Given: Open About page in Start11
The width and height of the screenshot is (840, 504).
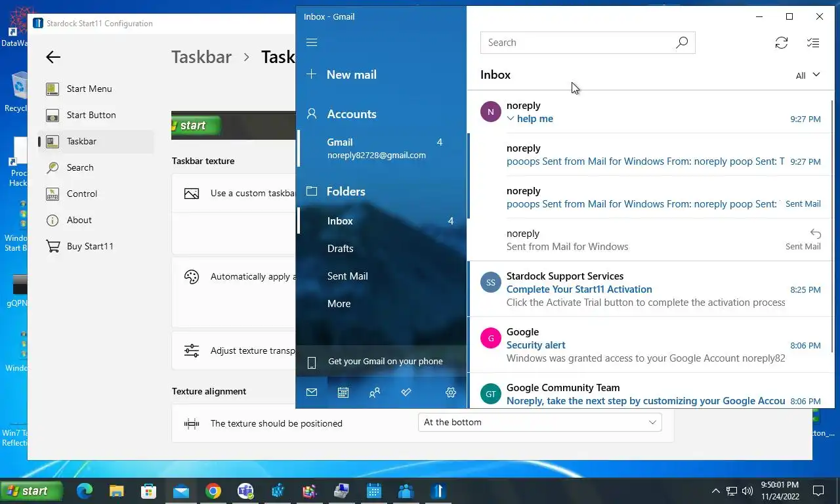Looking at the screenshot, I should click(96, 220).
